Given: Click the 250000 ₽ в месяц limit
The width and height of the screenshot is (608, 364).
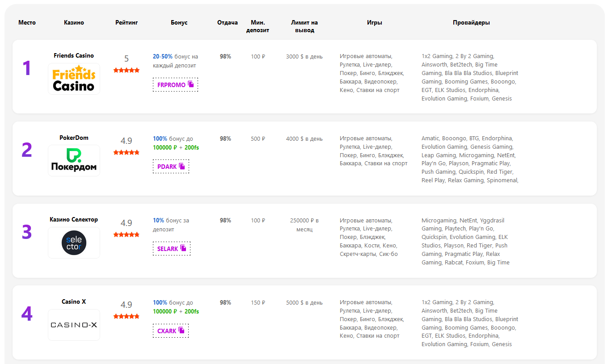Looking at the screenshot, I should pyautogui.click(x=304, y=225).
